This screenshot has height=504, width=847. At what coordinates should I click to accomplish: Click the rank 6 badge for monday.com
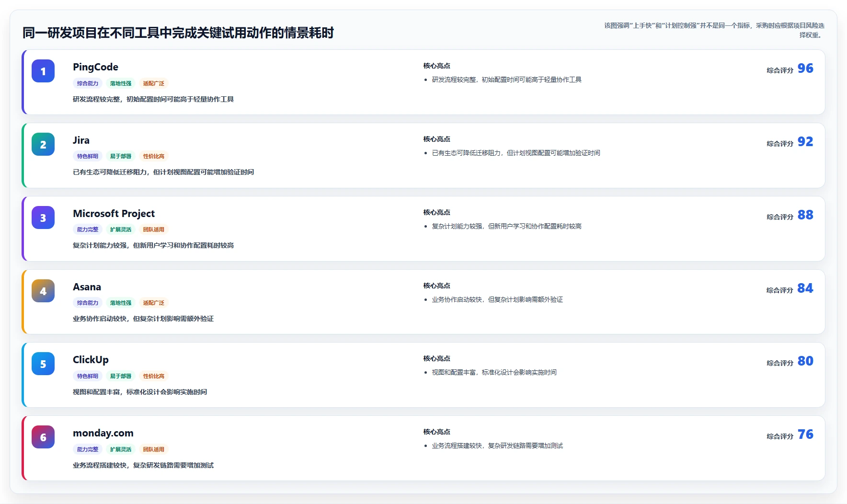pos(43,437)
